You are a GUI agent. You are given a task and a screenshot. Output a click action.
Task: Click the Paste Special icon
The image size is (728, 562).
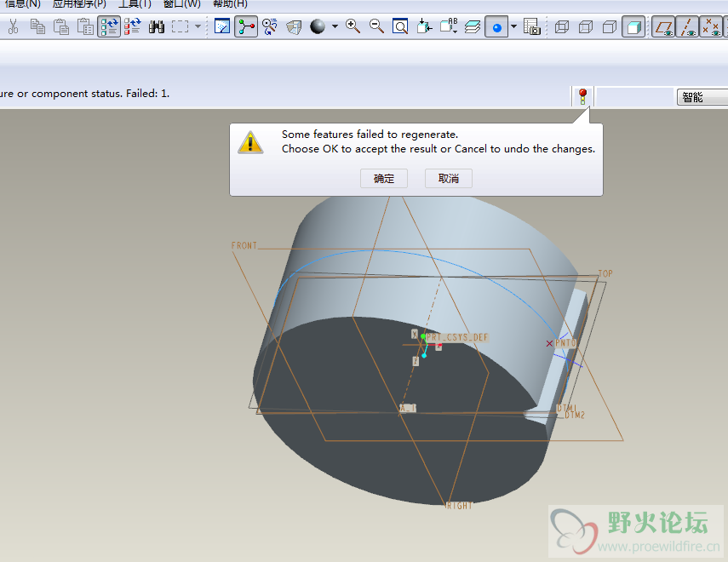[85, 26]
